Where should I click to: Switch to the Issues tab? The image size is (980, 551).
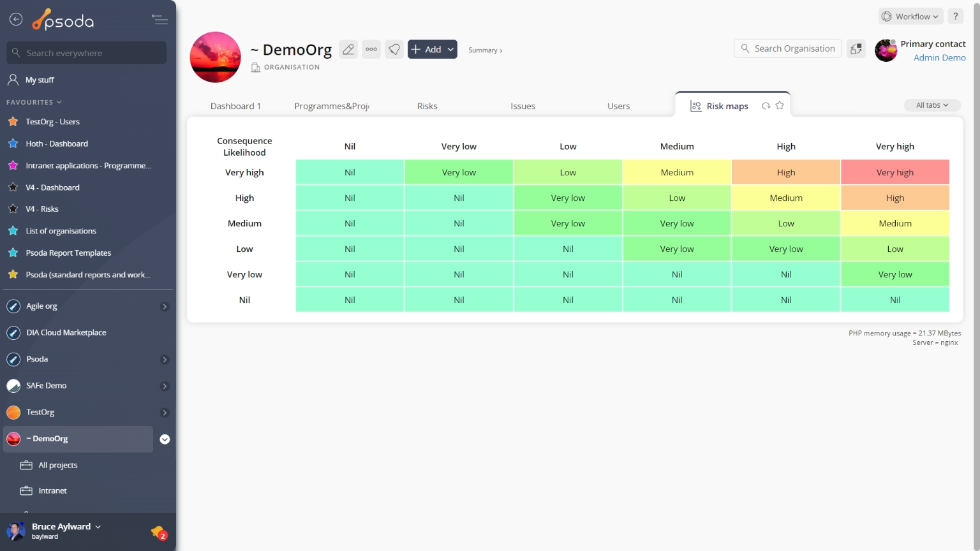click(x=523, y=106)
